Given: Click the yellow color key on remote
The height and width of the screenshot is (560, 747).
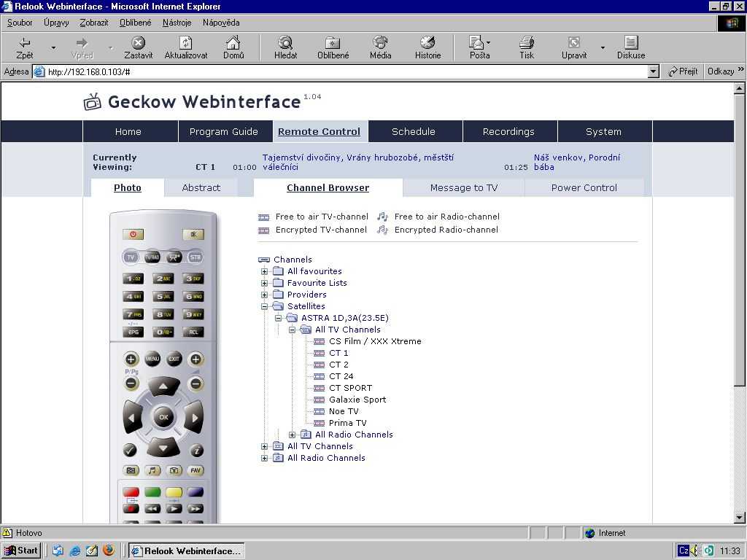Looking at the screenshot, I should click(x=174, y=492).
